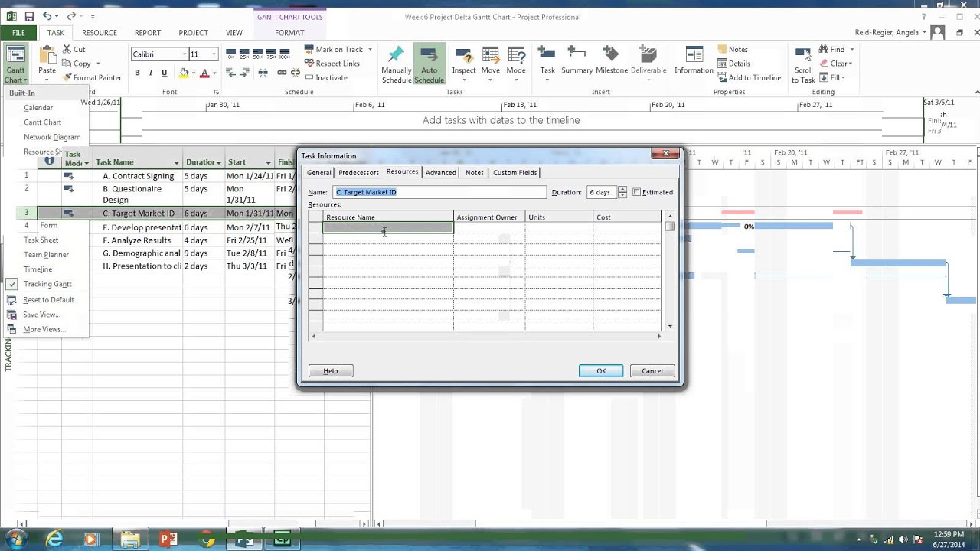Toggle Underline formatting in the Font group
The height and width of the screenshot is (551, 980).
pyautogui.click(x=164, y=73)
